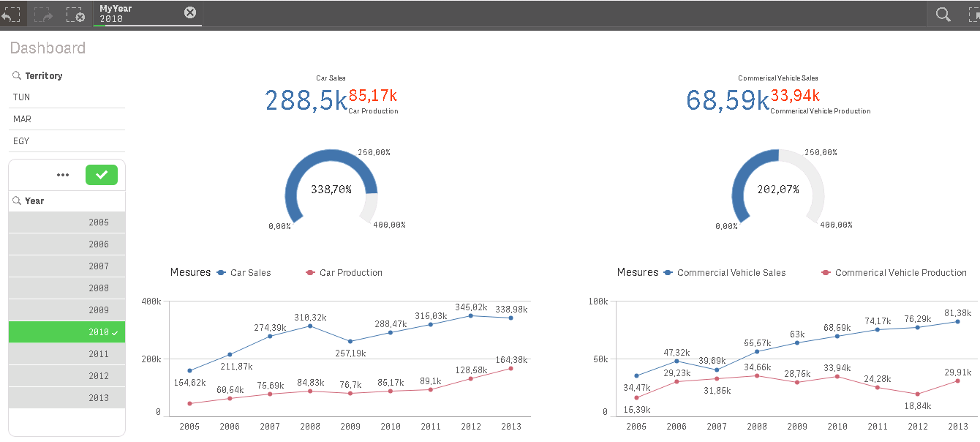The height and width of the screenshot is (442, 980).
Task: Select territory MAR
Action: pyautogui.click(x=67, y=119)
